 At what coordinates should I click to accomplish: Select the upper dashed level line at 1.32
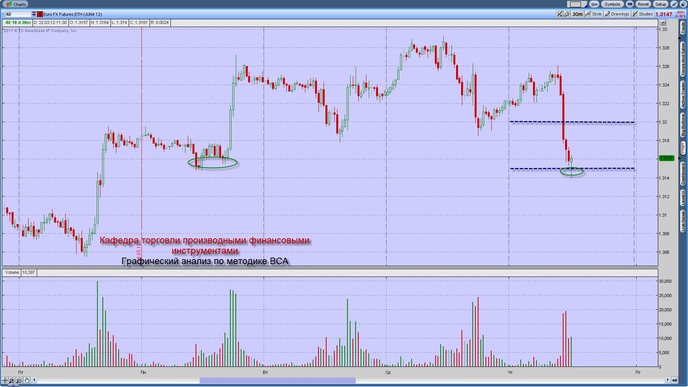(572, 122)
